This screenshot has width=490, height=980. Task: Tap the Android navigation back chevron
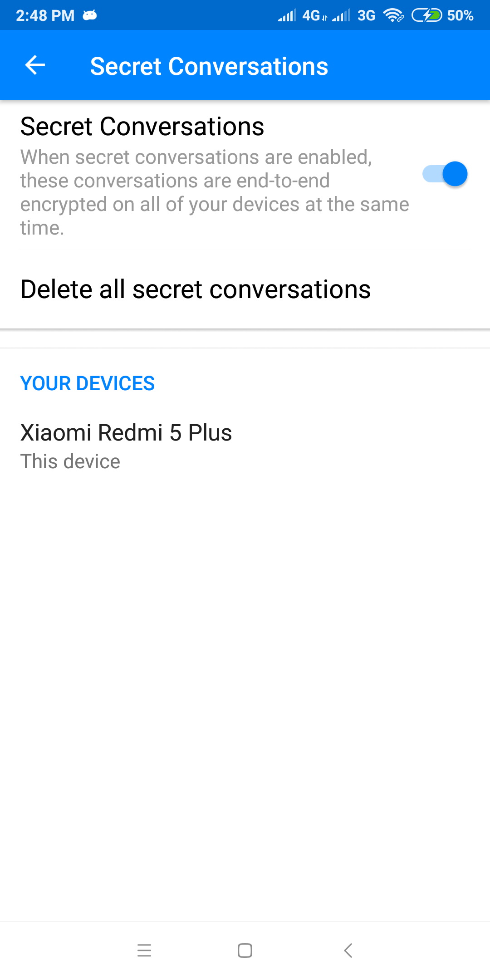tap(348, 950)
